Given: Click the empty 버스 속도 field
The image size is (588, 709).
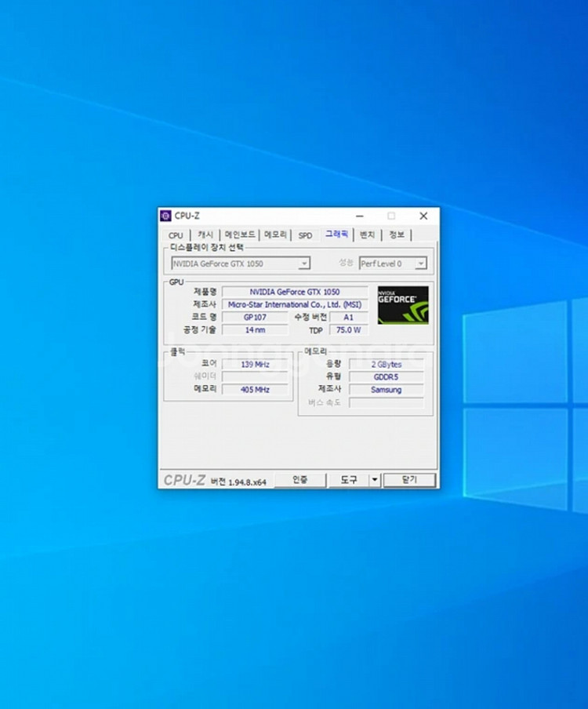Looking at the screenshot, I should 387,403.
